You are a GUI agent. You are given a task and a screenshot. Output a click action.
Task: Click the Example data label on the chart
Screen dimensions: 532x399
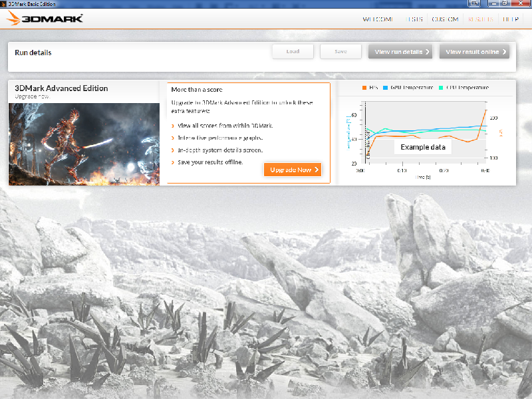pos(423,147)
